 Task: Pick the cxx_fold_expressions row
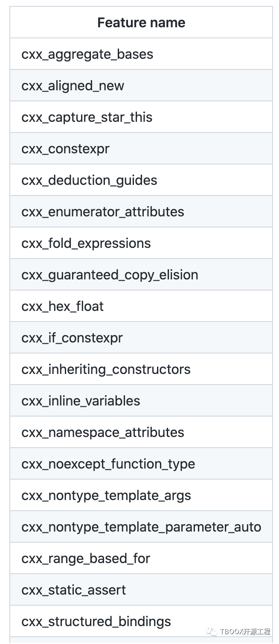tap(141, 243)
